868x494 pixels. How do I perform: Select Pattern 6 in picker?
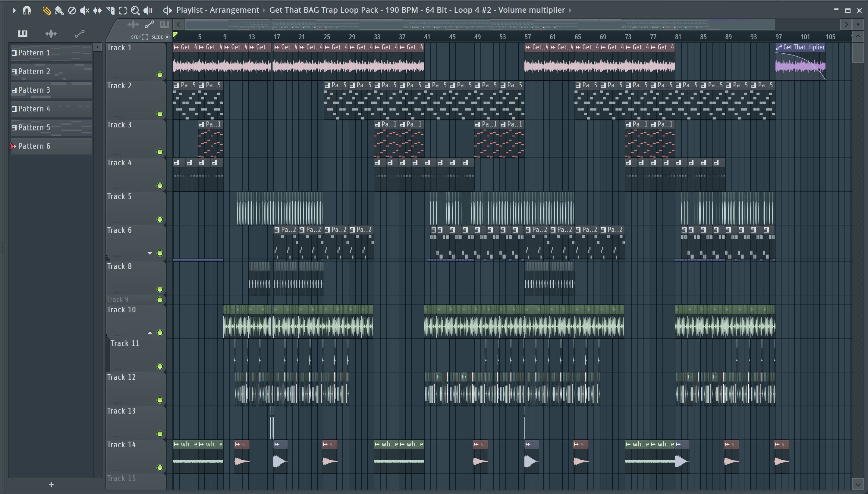51,146
